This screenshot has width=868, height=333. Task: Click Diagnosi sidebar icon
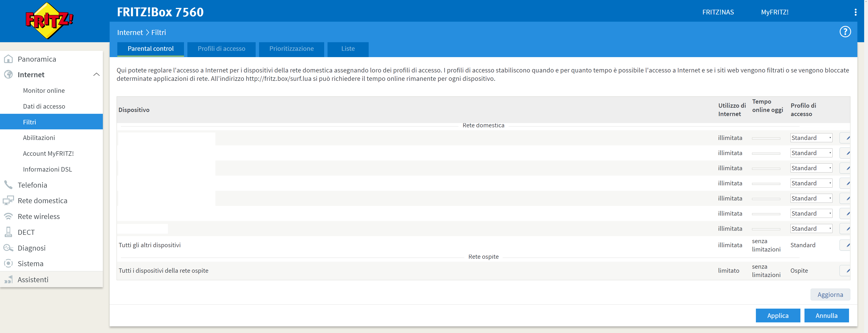[x=8, y=248]
